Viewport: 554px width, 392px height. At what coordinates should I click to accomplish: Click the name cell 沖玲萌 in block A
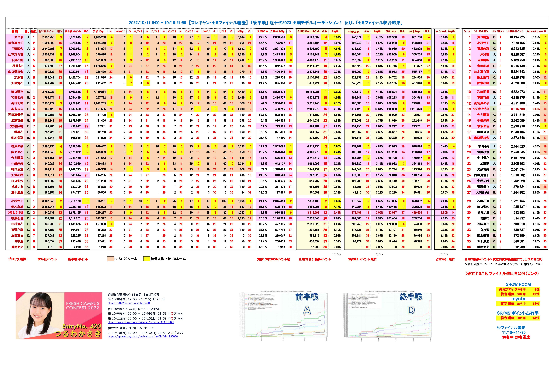[19, 37]
